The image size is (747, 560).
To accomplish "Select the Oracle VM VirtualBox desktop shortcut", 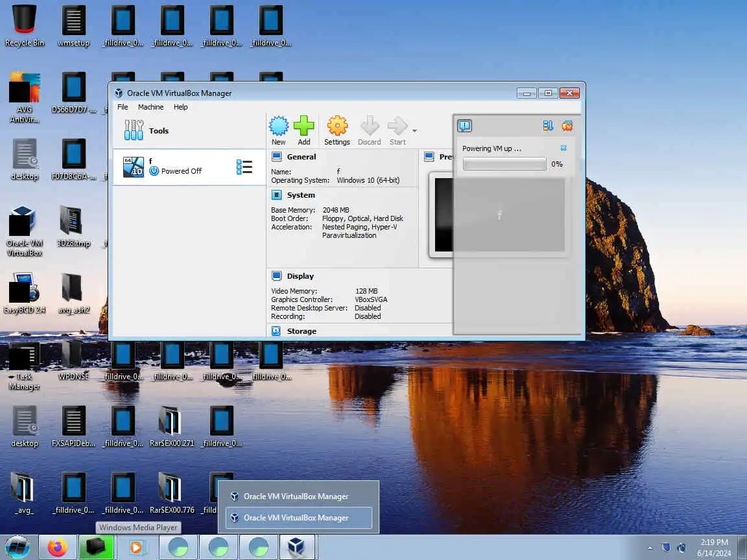I will click(x=24, y=231).
